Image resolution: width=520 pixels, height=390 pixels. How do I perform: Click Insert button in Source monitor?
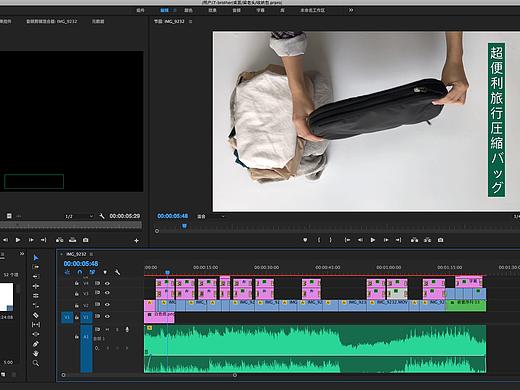(60, 240)
